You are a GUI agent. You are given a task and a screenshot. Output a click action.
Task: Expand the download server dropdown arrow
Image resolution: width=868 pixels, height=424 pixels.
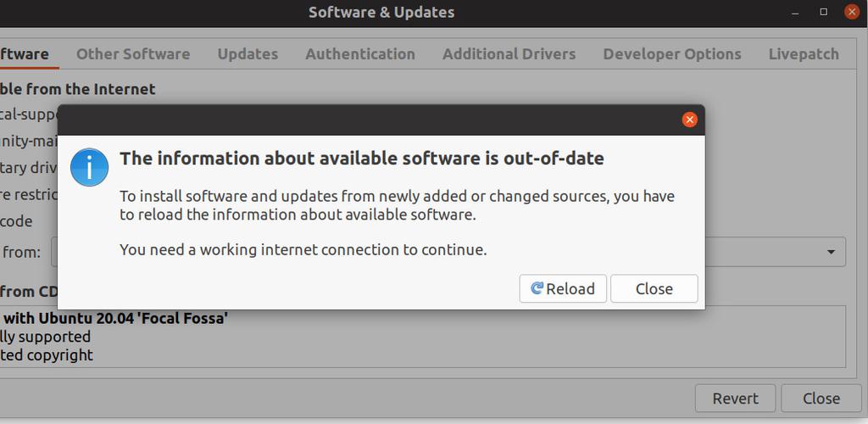(x=831, y=252)
